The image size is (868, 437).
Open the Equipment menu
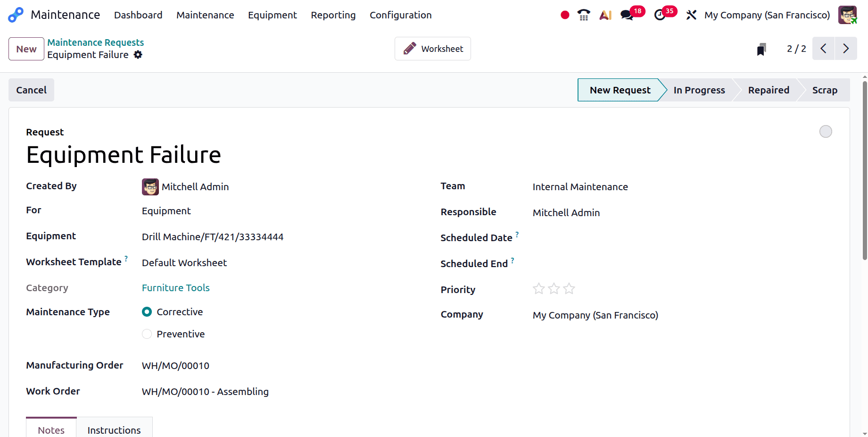click(x=273, y=15)
